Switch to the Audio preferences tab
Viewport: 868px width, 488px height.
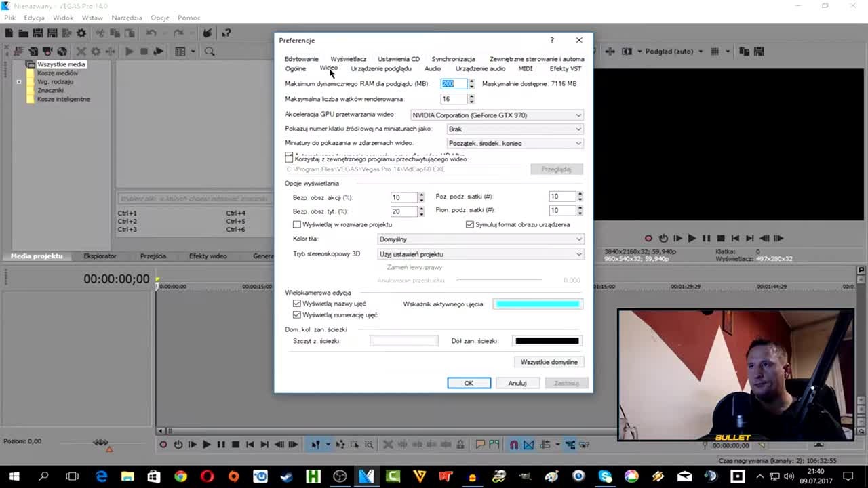pos(433,68)
